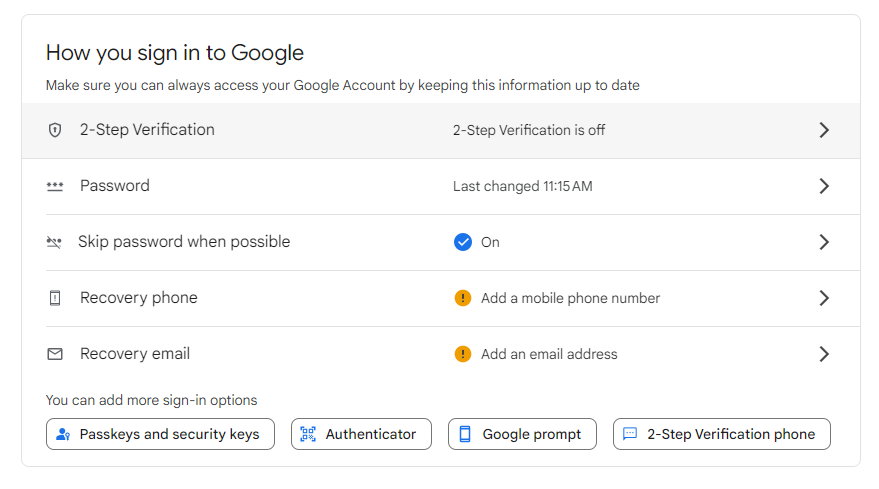Click the QR icon on the Authenticator button
Image resolution: width=879 pixels, height=489 pixels.
click(x=308, y=434)
